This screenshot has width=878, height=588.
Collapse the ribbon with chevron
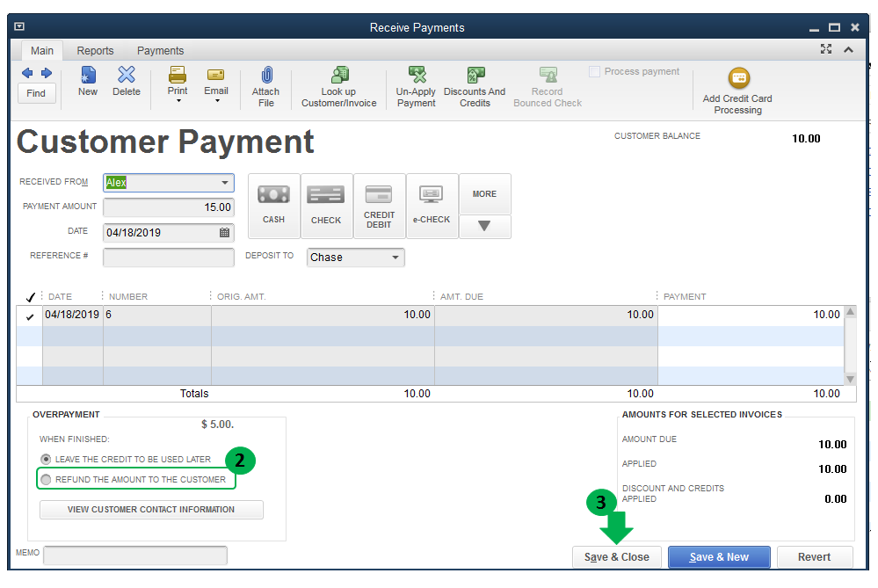849,49
